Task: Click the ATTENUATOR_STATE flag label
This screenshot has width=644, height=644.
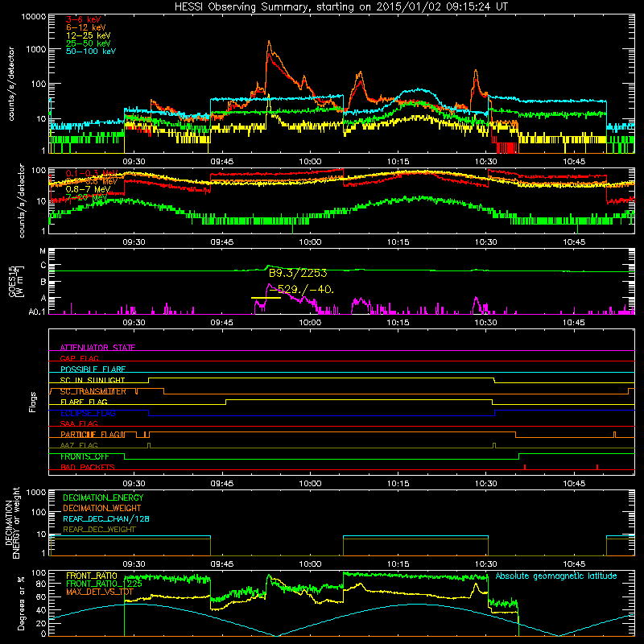Action: [97, 348]
